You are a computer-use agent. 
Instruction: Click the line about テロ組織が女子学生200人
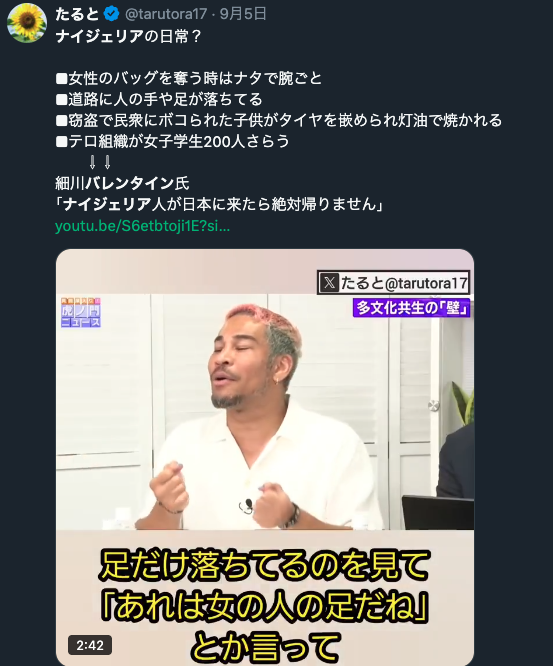[172, 141]
